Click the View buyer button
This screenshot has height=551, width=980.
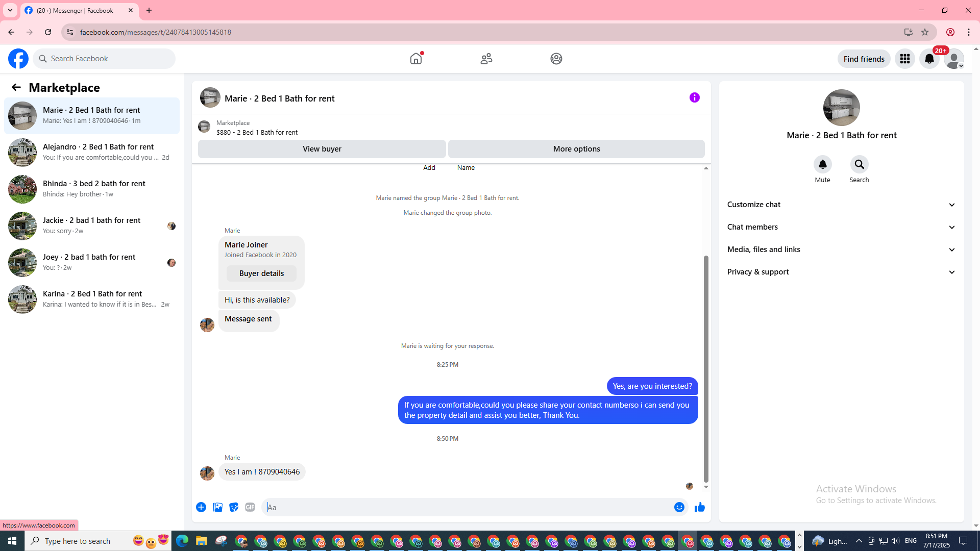tap(322, 149)
